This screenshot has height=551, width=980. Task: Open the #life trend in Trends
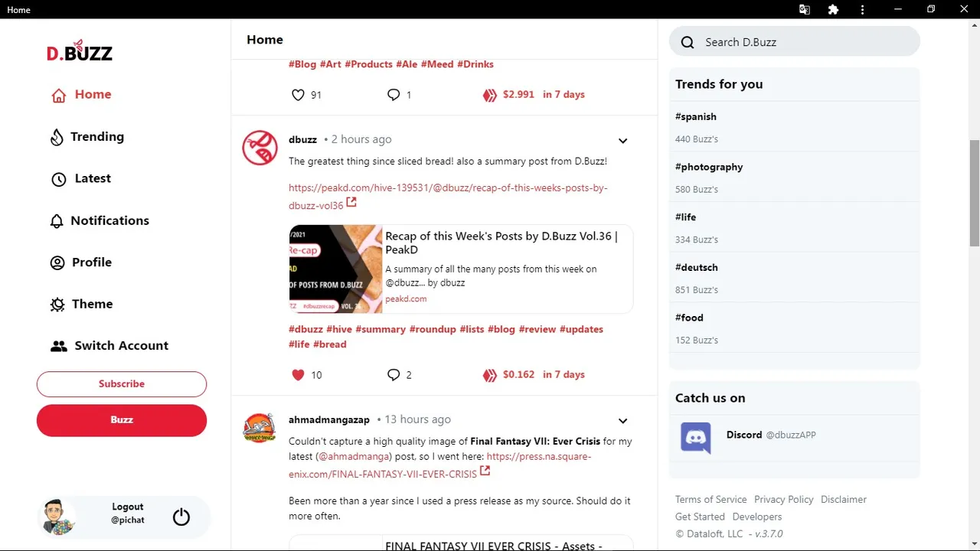point(685,217)
